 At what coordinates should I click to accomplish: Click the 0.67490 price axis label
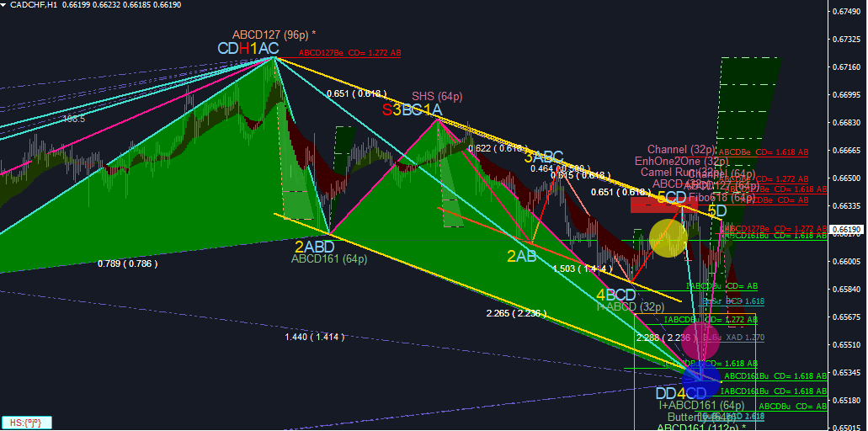pyautogui.click(x=847, y=12)
